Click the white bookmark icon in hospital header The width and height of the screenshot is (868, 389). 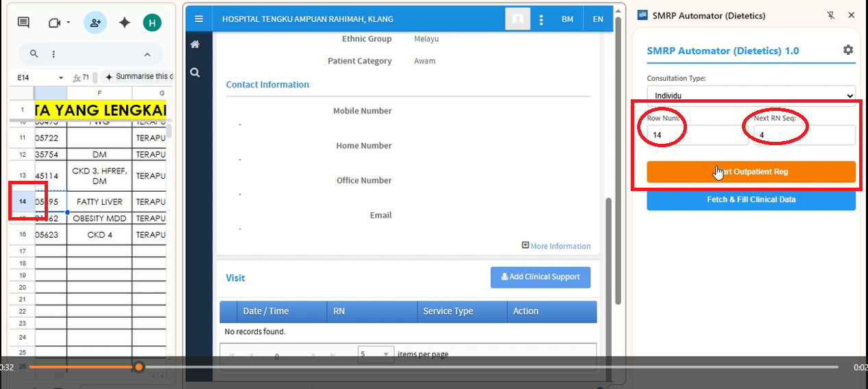pos(518,18)
